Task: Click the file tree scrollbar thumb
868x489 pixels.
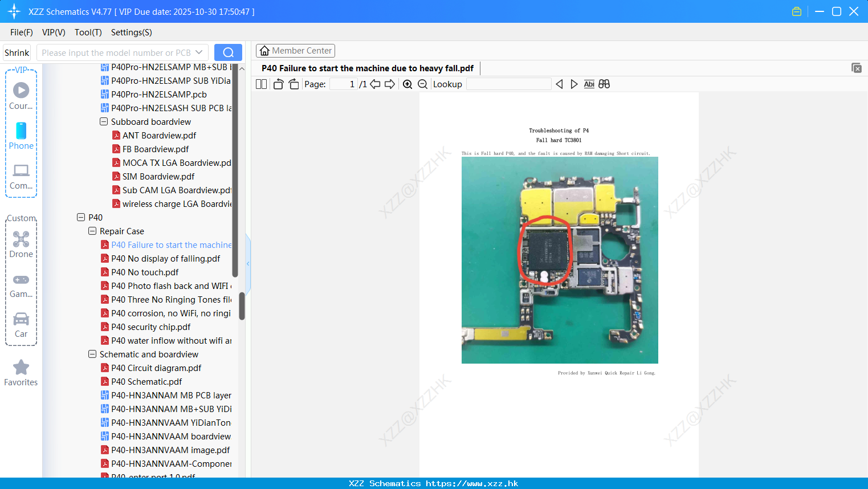Action: click(242, 306)
